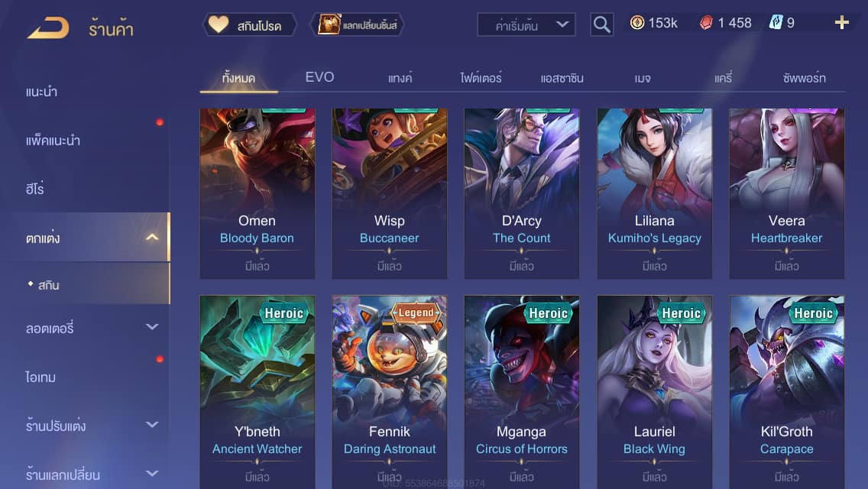Select the Liliana Kumiho's Legacy skin card

click(654, 193)
